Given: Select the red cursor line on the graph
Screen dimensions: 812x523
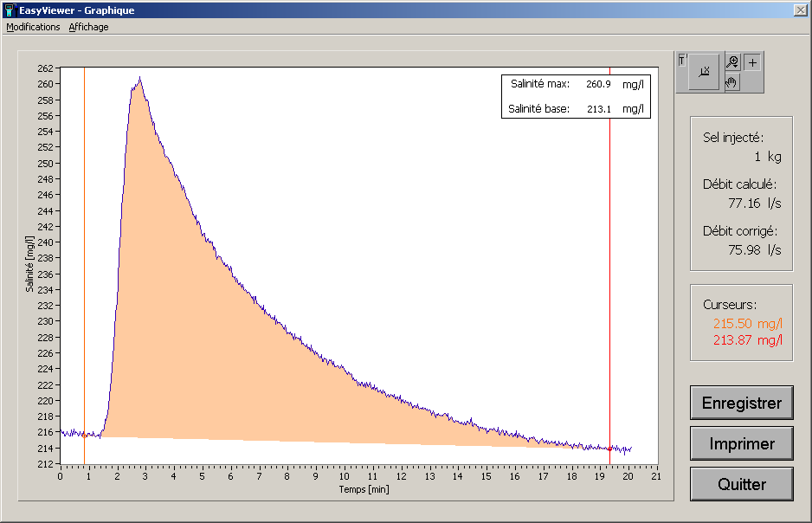Looking at the screenshot, I should click(x=609, y=260).
